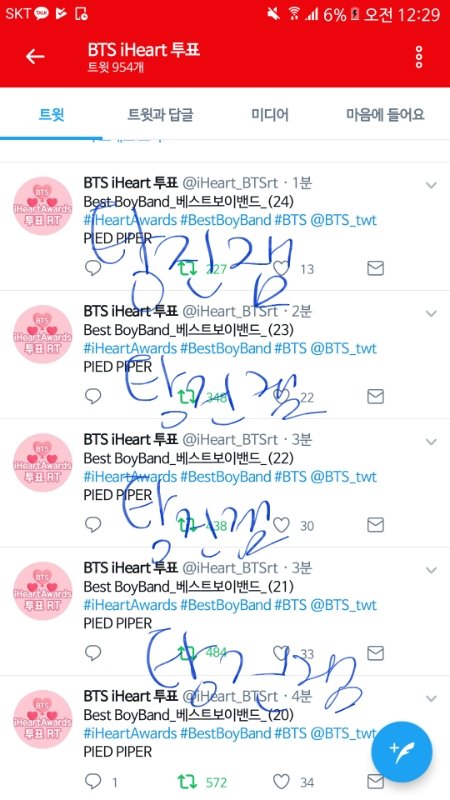Open direct message share for tweet (22)
The width and height of the screenshot is (450, 800).
point(376,524)
